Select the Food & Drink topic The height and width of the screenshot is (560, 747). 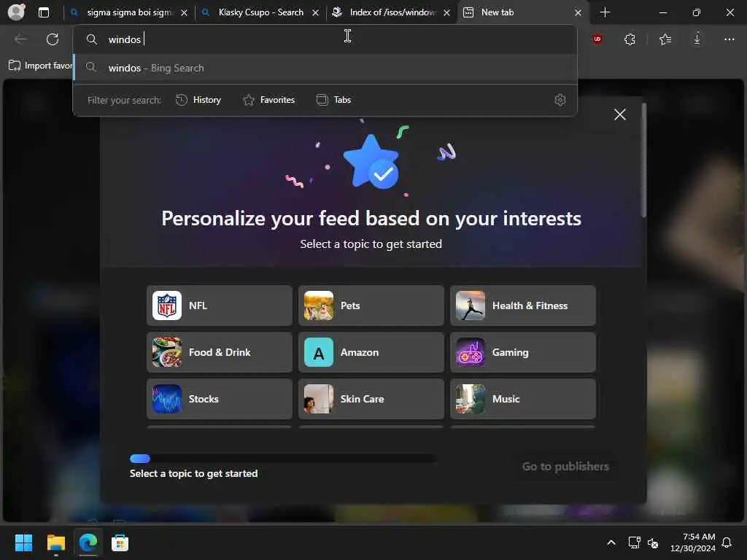pyautogui.click(x=220, y=352)
